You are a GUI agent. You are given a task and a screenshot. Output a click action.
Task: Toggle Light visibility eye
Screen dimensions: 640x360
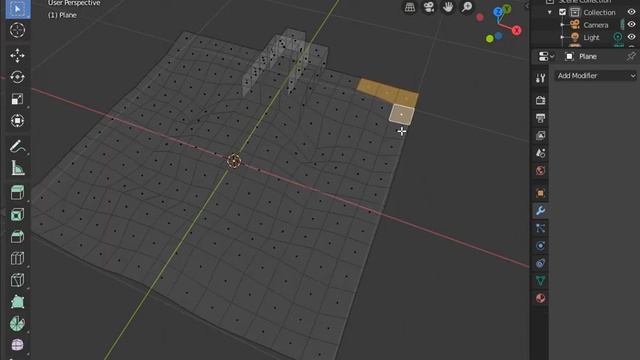coord(631,37)
